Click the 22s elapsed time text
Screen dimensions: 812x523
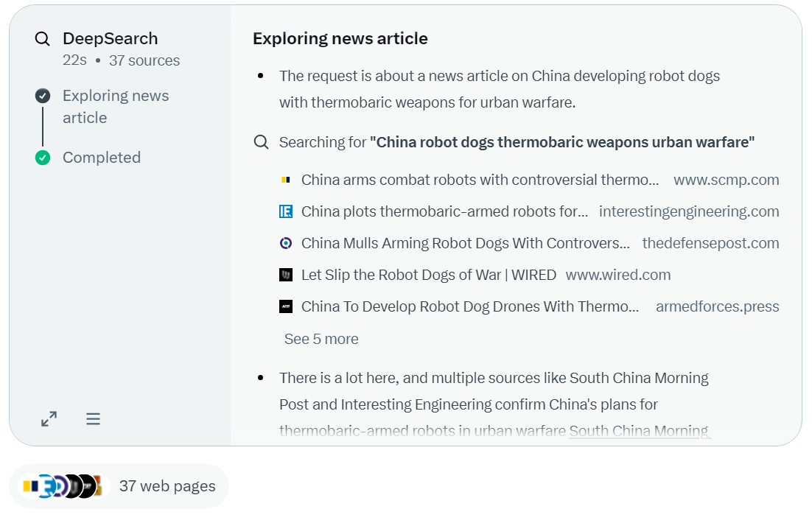click(x=74, y=60)
